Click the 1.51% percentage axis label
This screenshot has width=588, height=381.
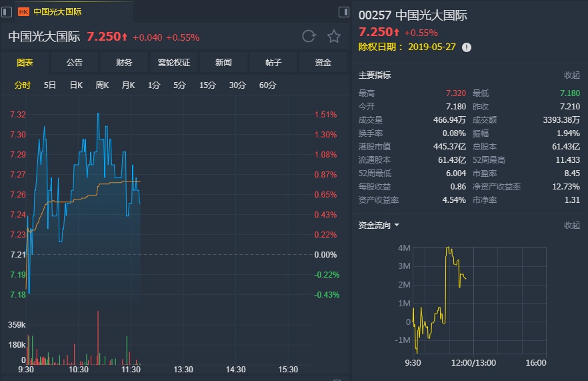coord(325,115)
